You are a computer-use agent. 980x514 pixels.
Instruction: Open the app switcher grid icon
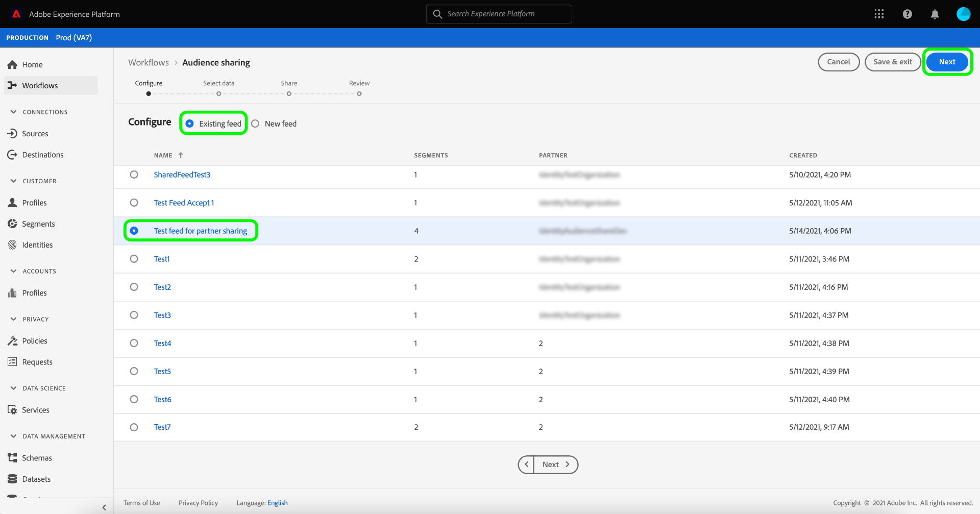(879, 14)
